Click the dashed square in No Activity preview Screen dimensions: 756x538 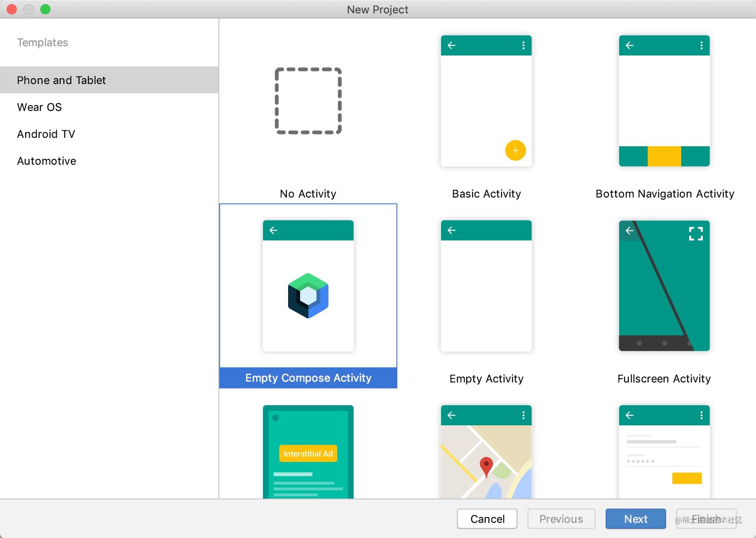point(308,101)
